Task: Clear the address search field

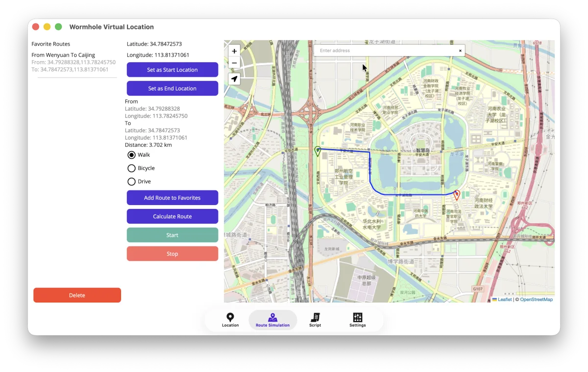Action: point(460,50)
